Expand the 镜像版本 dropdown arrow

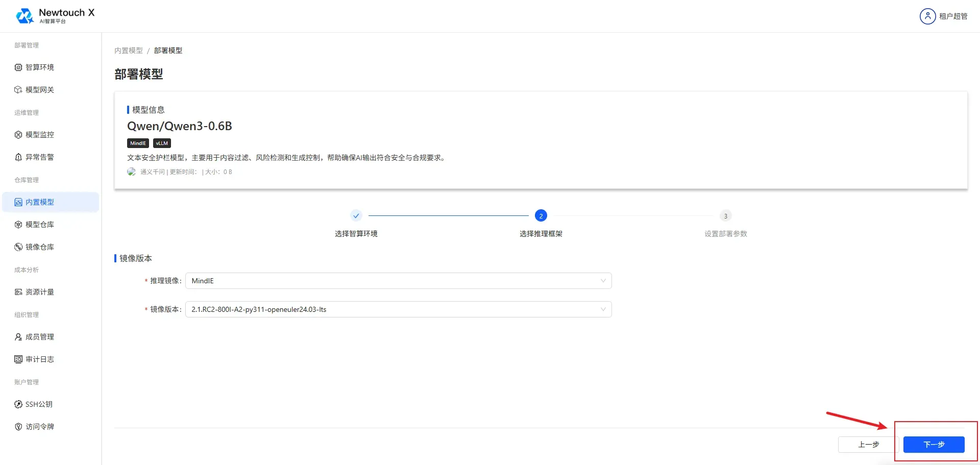pos(603,309)
